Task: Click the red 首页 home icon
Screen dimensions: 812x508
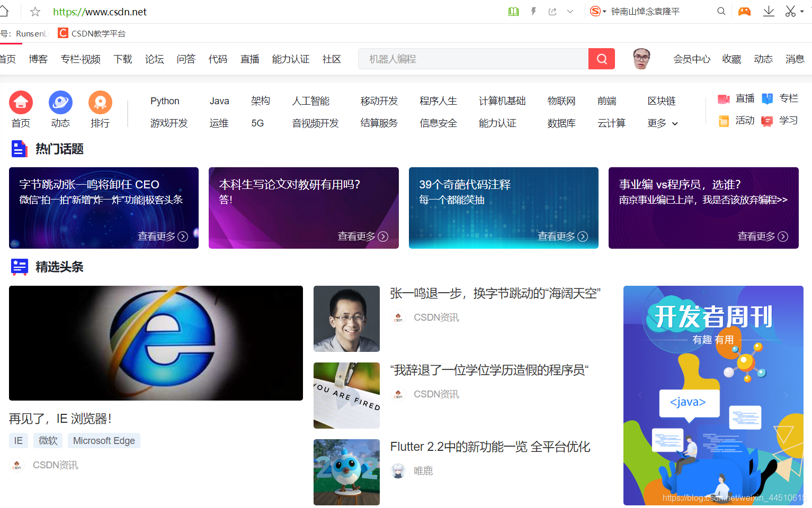Action: pos(21,102)
